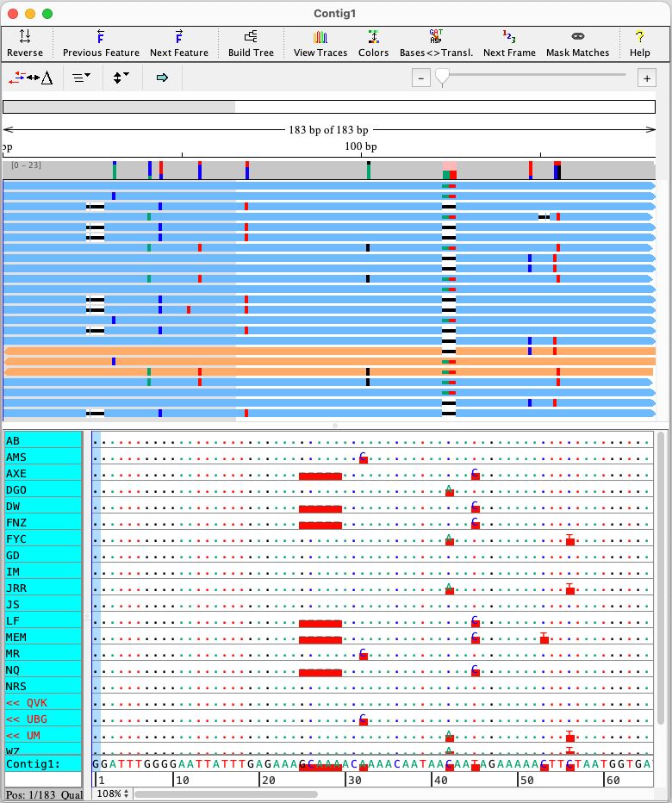The width and height of the screenshot is (672, 803).
Task: Select the DW sequence row
Action: click(x=43, y=506)
